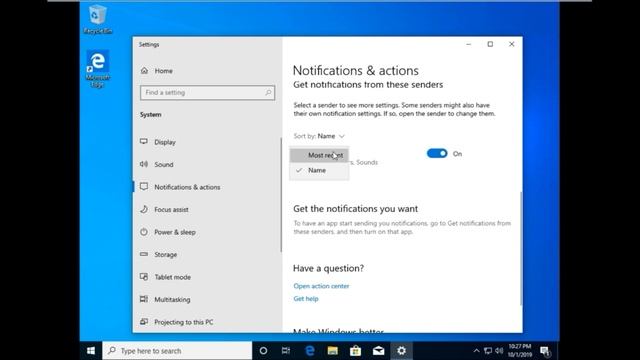Close the Settings window
Screen dimensions: 640x360
click(511, 44)
